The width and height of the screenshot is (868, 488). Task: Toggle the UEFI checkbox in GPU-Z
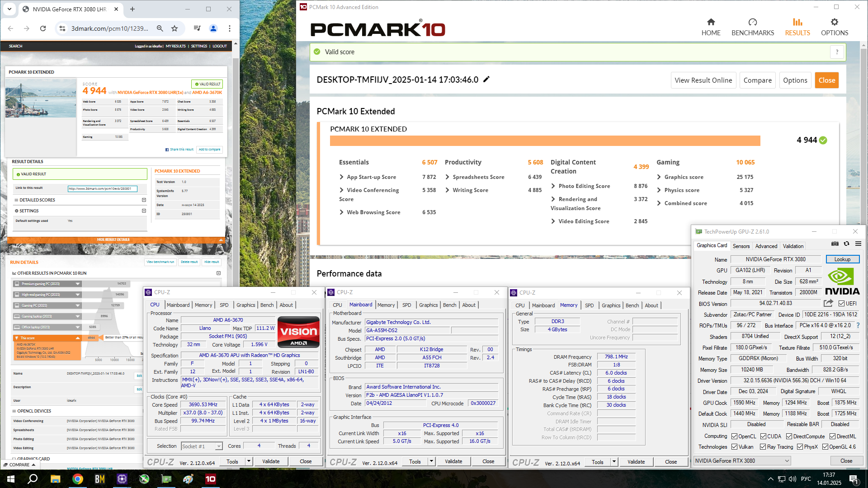click(x=841, y=304)
